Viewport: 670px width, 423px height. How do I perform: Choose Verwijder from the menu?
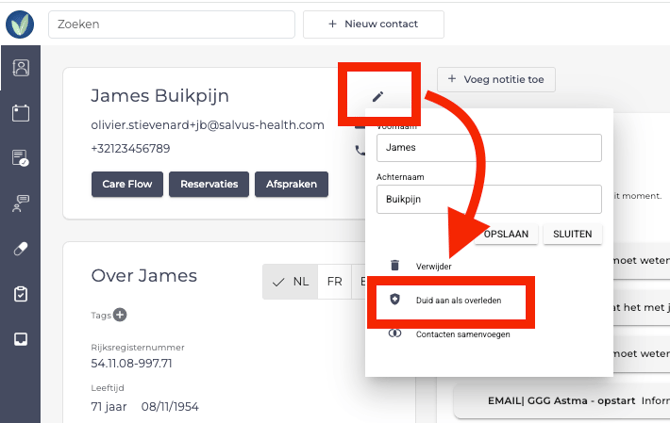click(434, 267)
